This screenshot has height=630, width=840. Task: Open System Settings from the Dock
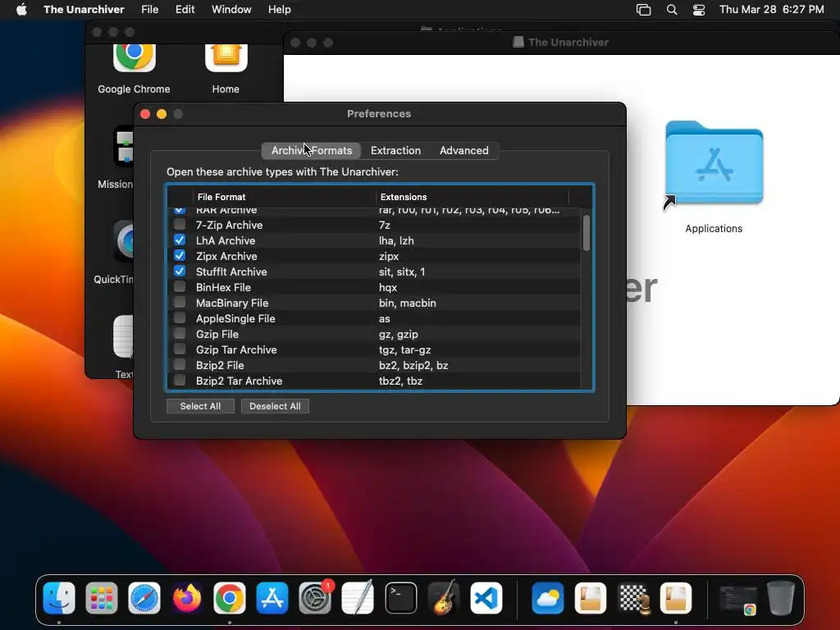(x=315, y=597)
